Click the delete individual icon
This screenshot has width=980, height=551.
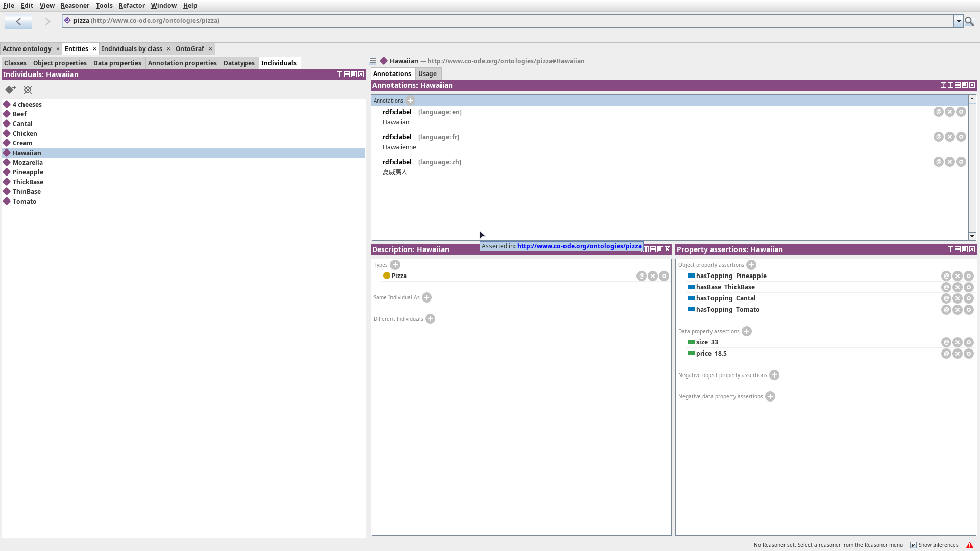click(x=28, y=90)
